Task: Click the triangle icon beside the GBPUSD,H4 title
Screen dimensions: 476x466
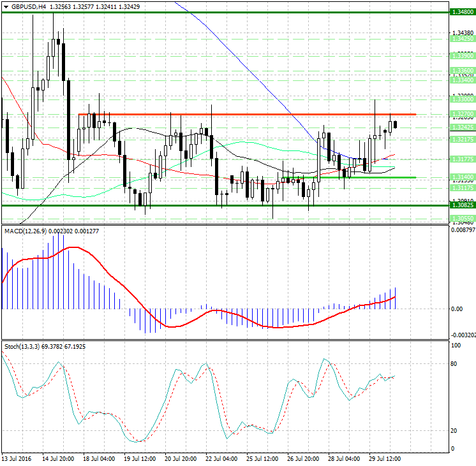Action: coord(5,6)
